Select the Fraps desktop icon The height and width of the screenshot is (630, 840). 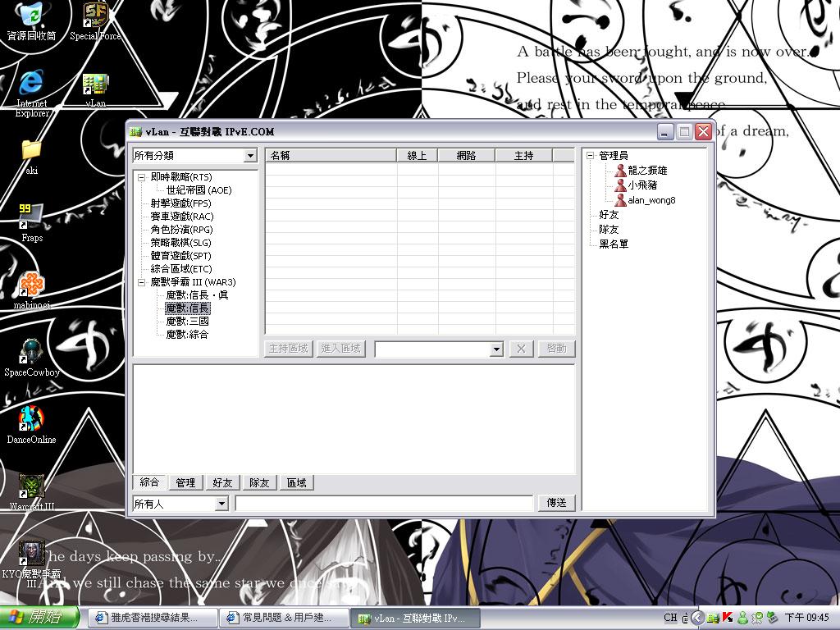click(32, 222)
